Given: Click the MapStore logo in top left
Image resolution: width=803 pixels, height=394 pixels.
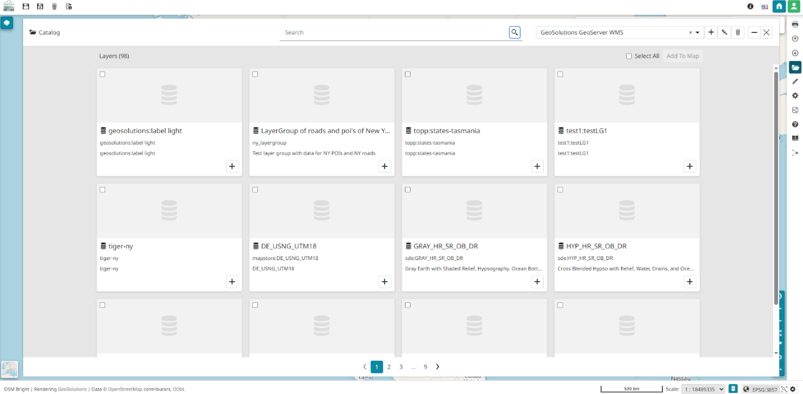Looking at the screenshot, I should [x=9, y=6].
